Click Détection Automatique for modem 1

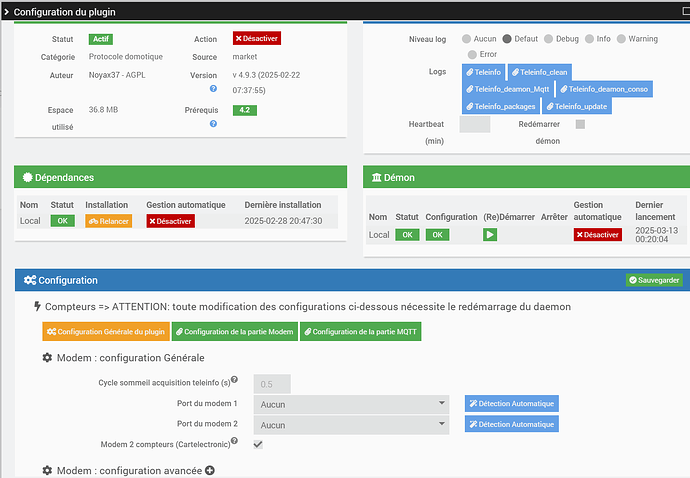[x=512, y=403]
